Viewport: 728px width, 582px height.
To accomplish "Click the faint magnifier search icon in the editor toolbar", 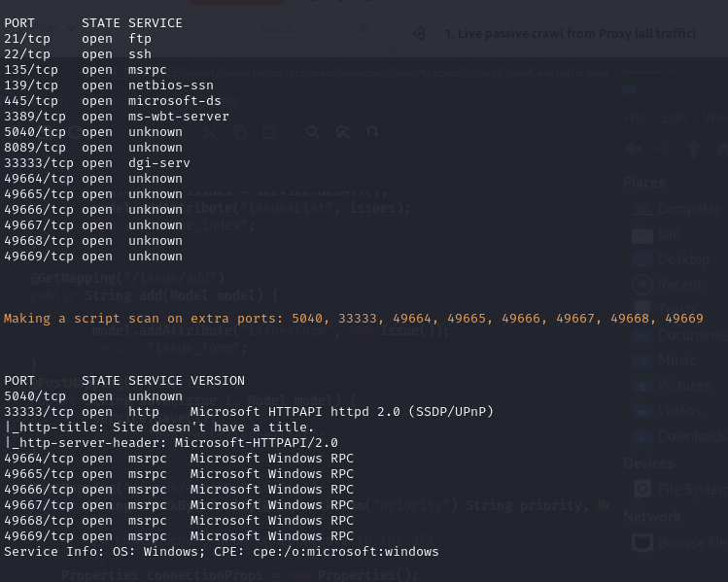I will (313, 133).
